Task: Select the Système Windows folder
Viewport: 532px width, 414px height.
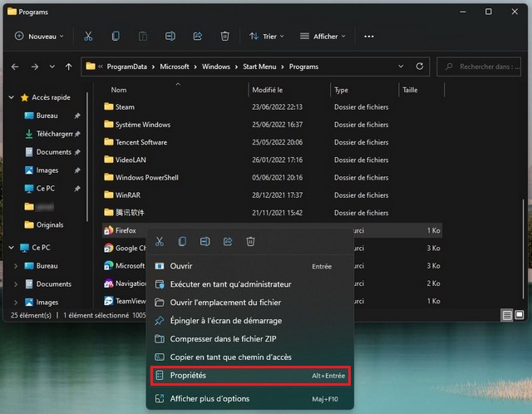Action: 272,125
